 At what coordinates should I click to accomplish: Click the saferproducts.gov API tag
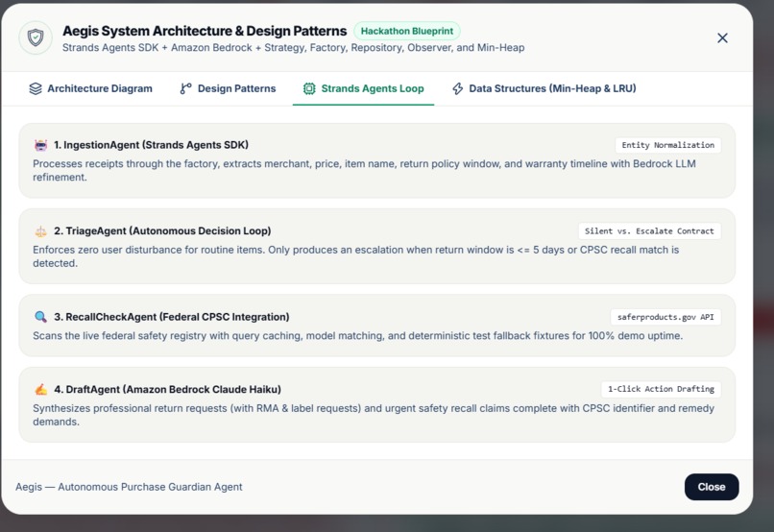(x=665, y=317)
